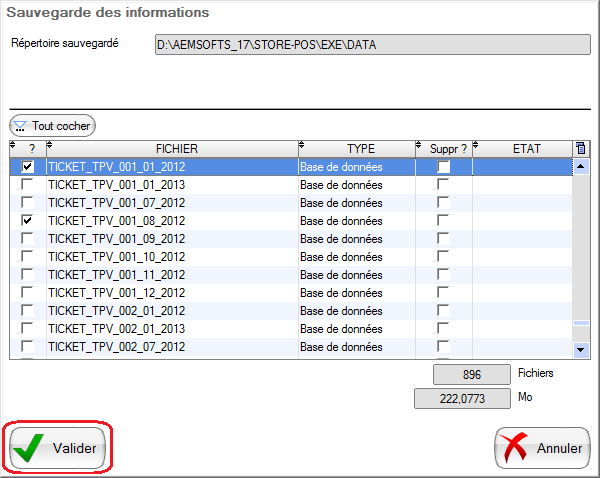Click the red X Annuler button
This screenshot has height=478, width=600.
click(542, 449)
